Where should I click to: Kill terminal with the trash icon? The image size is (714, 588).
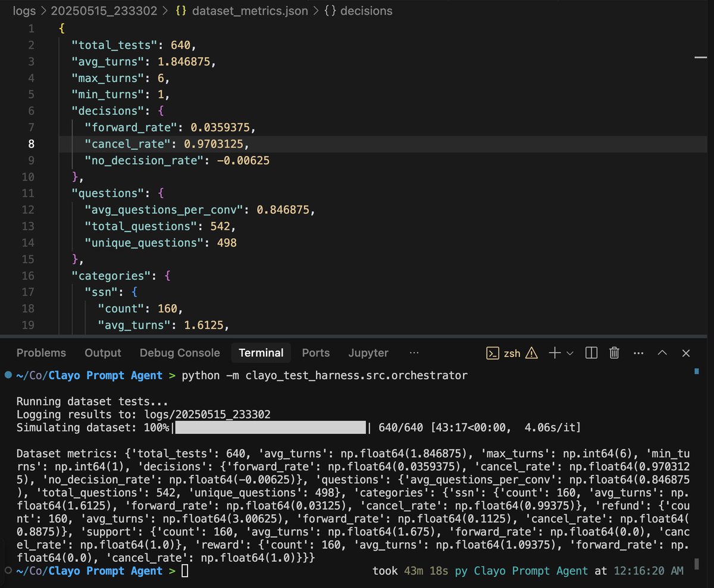615,353
